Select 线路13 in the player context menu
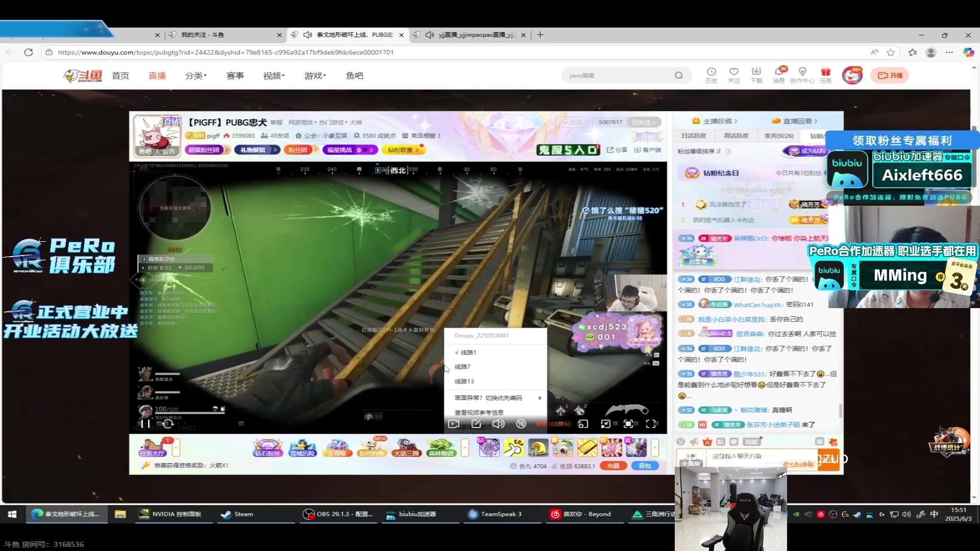 (x=495, y=382)
